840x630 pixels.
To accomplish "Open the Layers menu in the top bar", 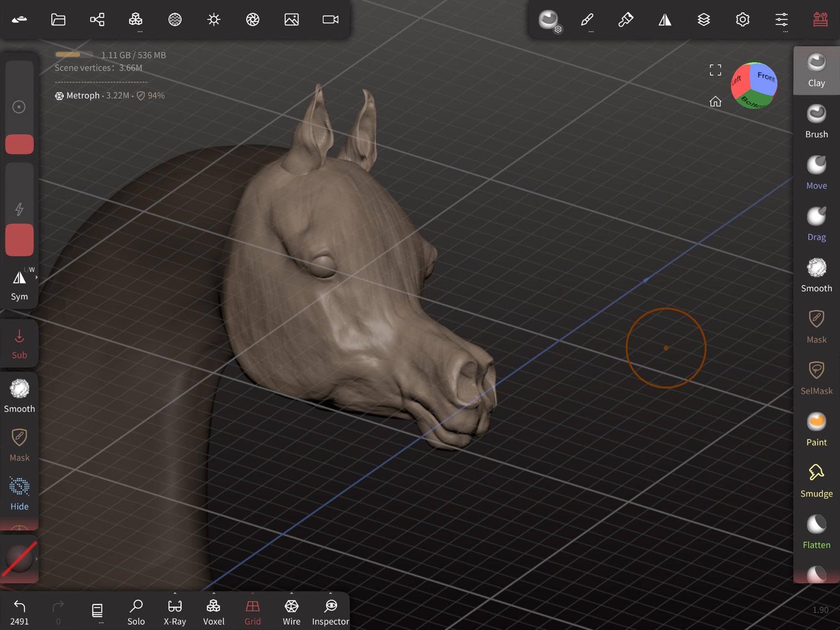I will [x=704, y=19].
